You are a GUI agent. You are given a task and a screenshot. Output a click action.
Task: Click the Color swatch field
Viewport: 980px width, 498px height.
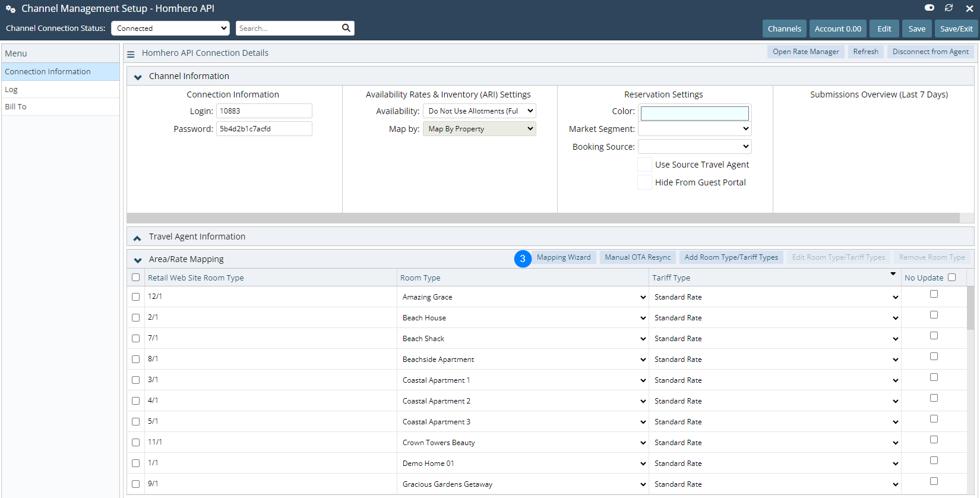point(694,113)
